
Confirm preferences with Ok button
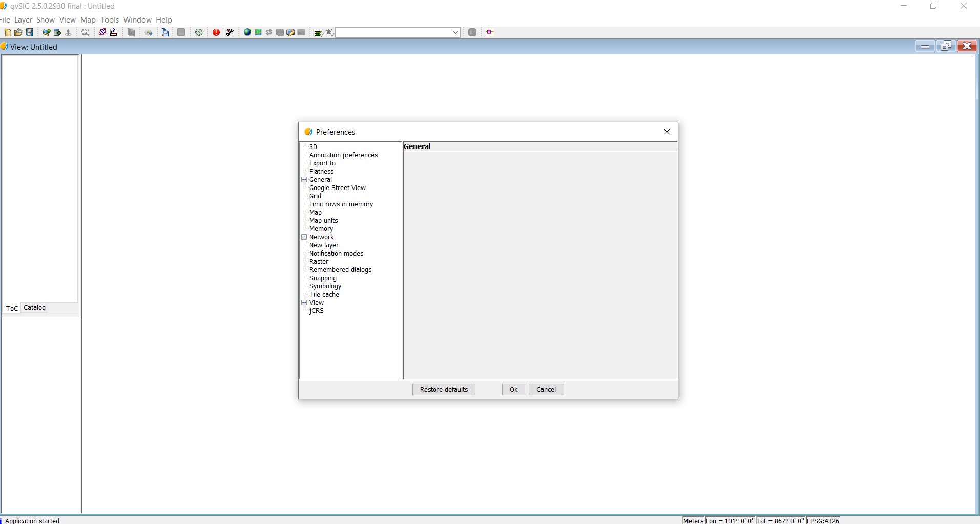coord(513,390)
